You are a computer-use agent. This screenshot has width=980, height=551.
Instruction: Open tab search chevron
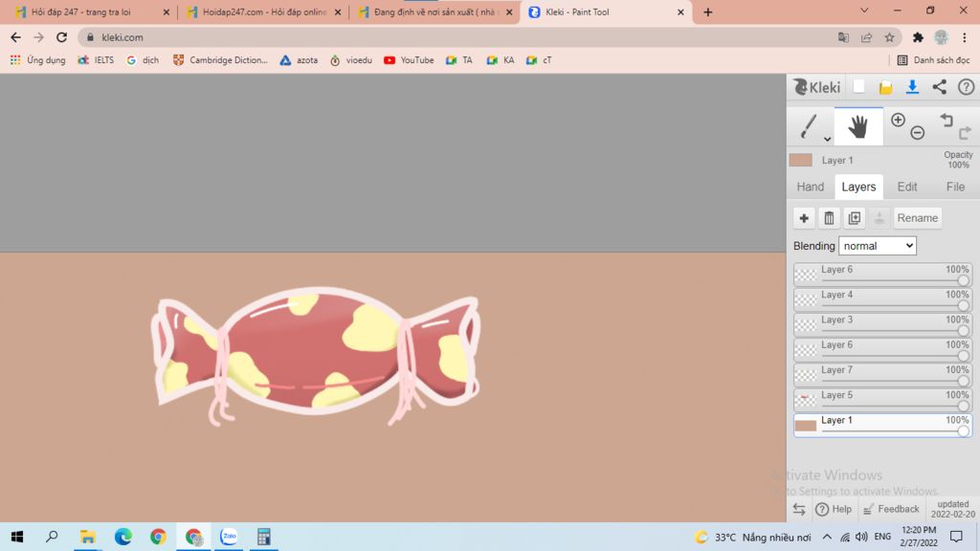[864, 11]
